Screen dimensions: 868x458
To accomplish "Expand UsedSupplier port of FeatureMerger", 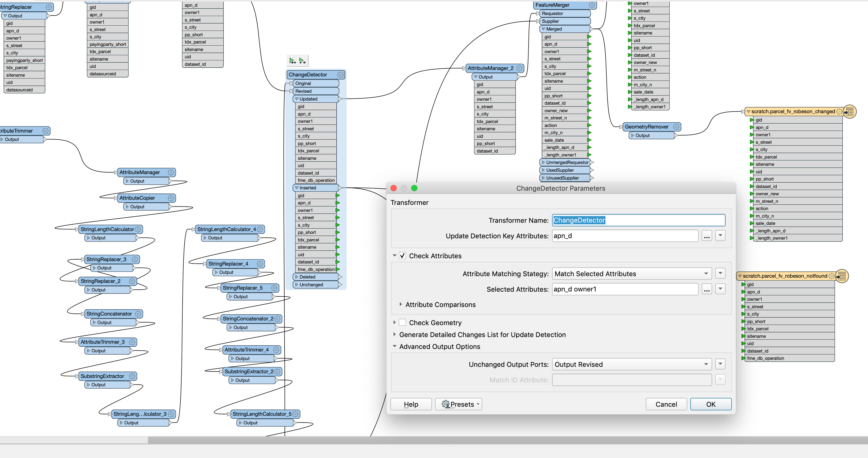I will coord(543,170).
